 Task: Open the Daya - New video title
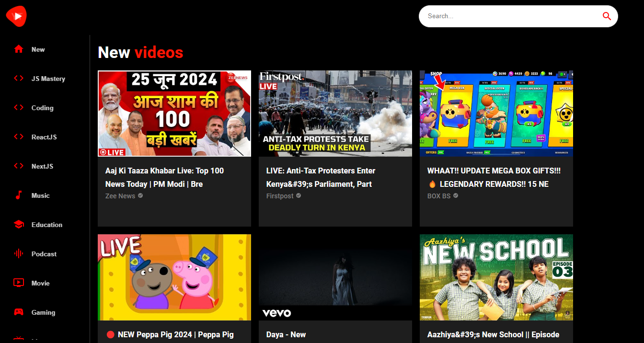(x=286, y=334)
